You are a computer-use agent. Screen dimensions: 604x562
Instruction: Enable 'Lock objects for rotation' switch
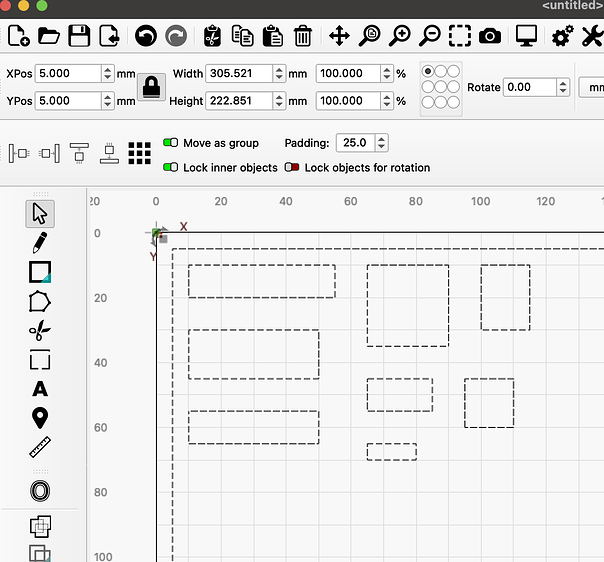(x=292, y=167)
